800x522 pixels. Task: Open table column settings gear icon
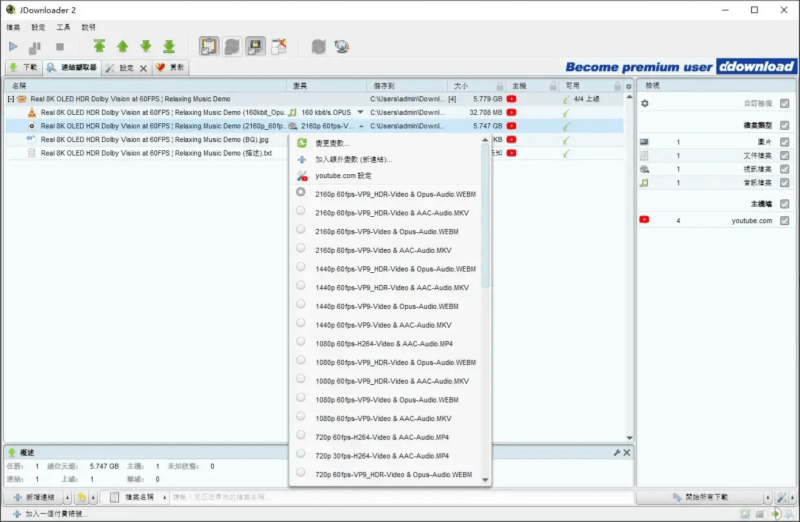tap(629, 86)
